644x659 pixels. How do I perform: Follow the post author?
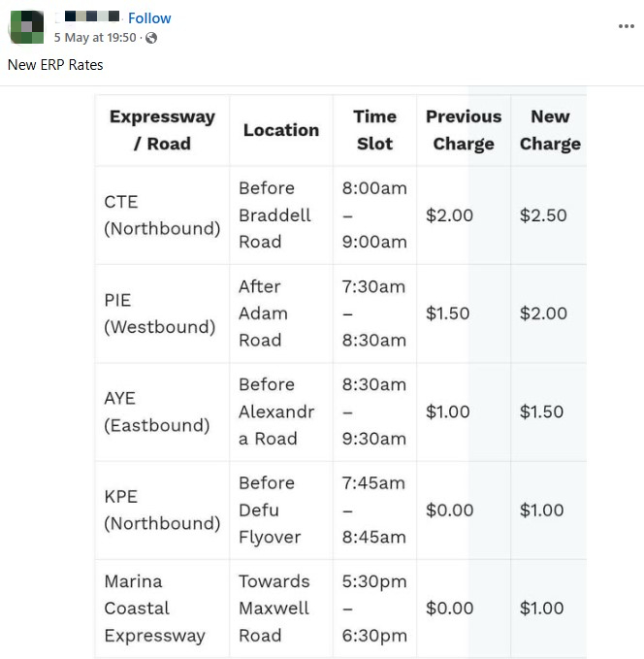149,18
